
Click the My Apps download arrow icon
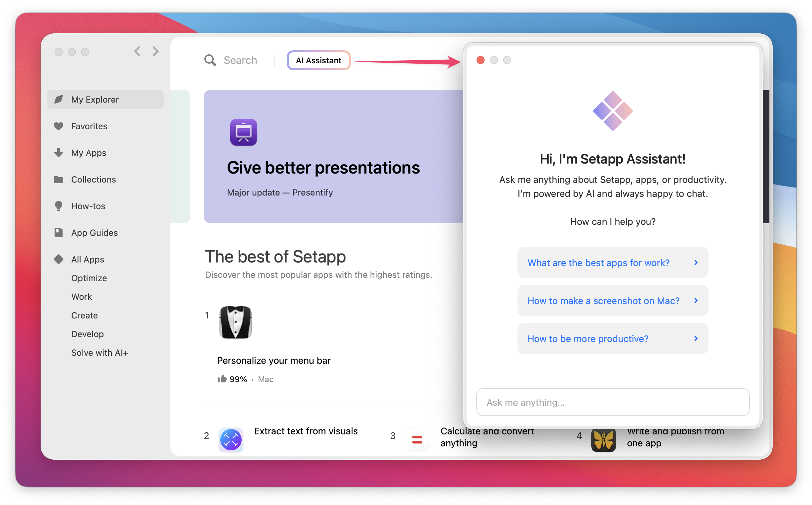tap(59, 153)
